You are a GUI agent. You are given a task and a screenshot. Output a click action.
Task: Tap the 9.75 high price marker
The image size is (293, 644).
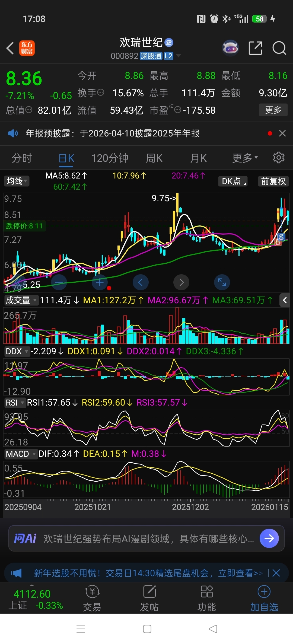164,198
